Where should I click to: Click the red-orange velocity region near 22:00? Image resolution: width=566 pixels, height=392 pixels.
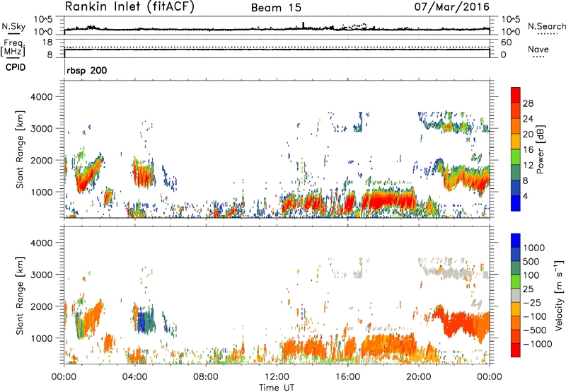(x=462, y=323)
